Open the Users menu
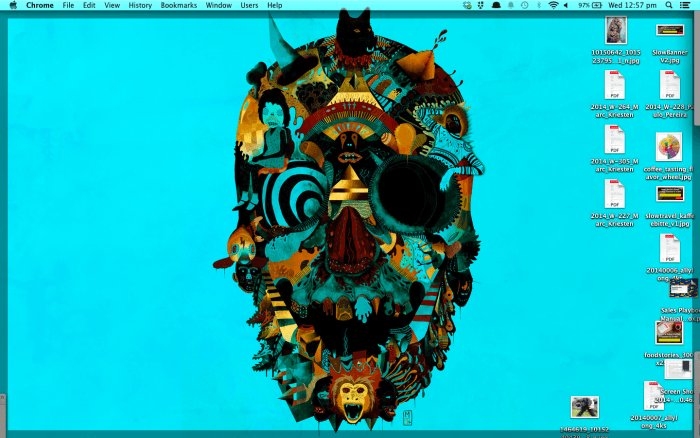 point(249,5)
